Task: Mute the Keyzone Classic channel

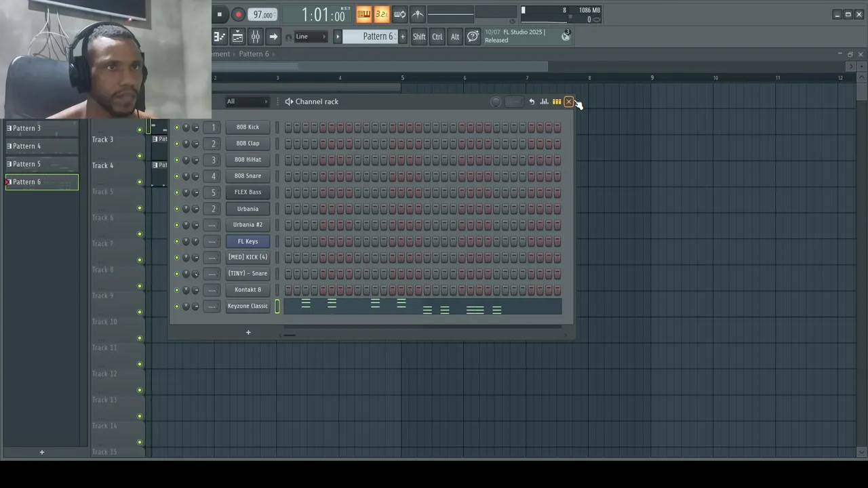Action: (x=177, y=306)
